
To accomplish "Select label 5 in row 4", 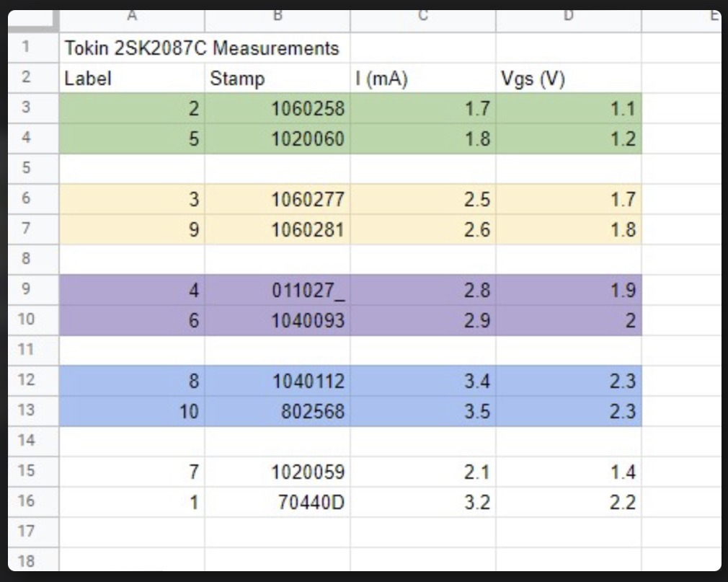I will [132, 138].
